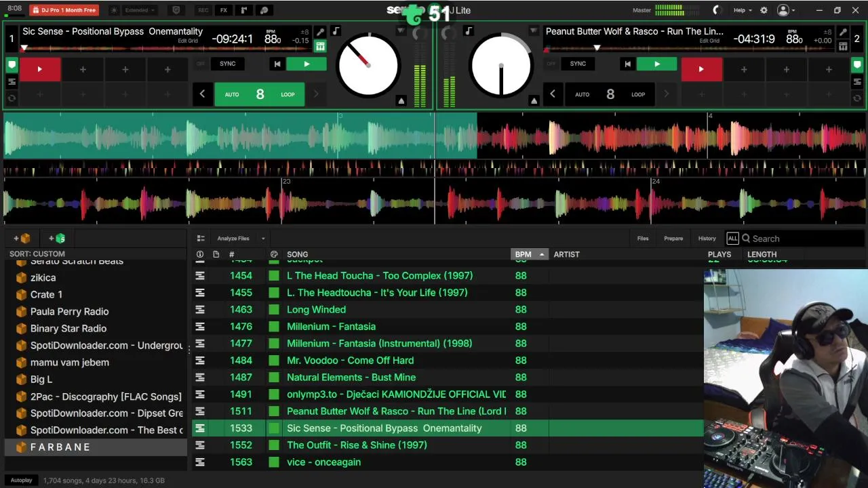Click deck 2 key lock note icon

(x=469, y=31)
